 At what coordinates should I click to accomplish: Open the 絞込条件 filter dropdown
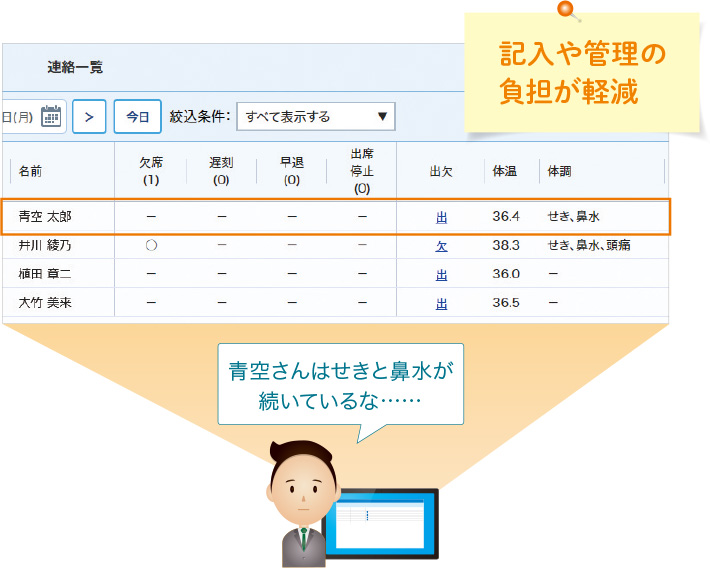[316, 117]
